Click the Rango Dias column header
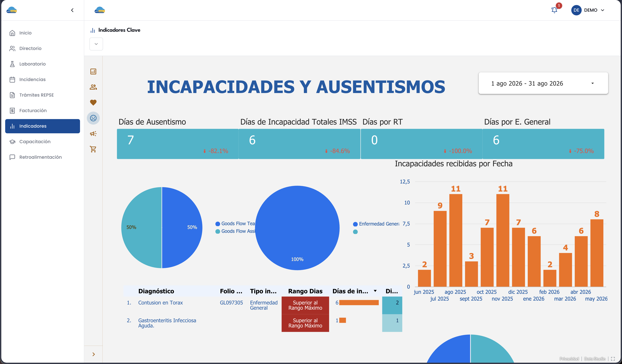The height and width of the screenshot is (364, 622). click(305, 291)
